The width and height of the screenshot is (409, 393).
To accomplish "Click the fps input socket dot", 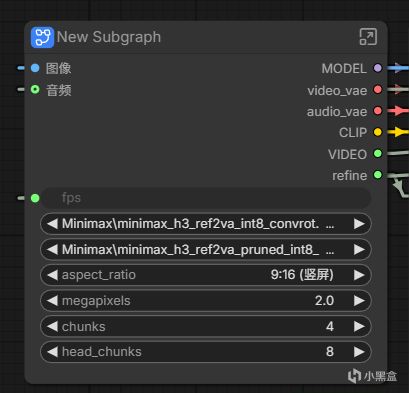I will (35, 198).
